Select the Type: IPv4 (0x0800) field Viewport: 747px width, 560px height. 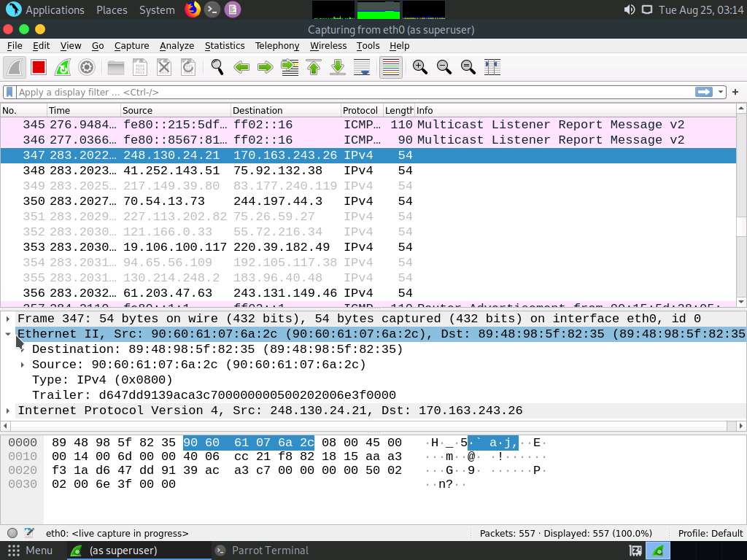pyautogui.click(x=102, y=380)
